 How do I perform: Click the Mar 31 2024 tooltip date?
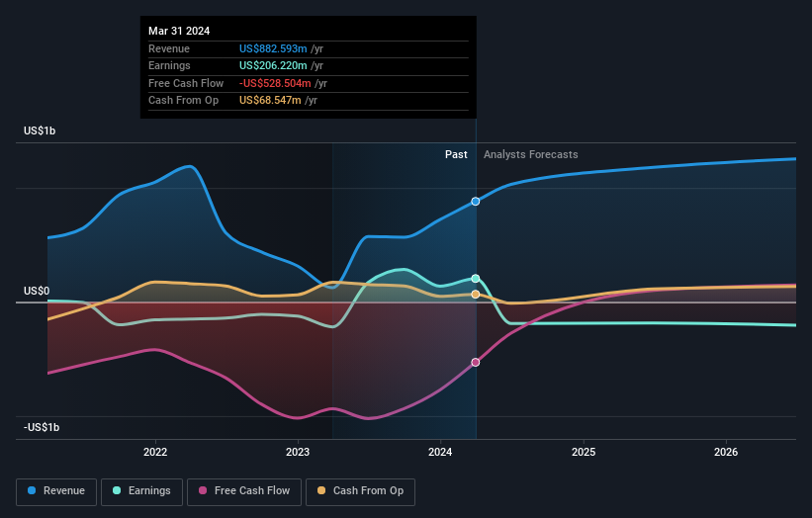[x=179, y=31]
